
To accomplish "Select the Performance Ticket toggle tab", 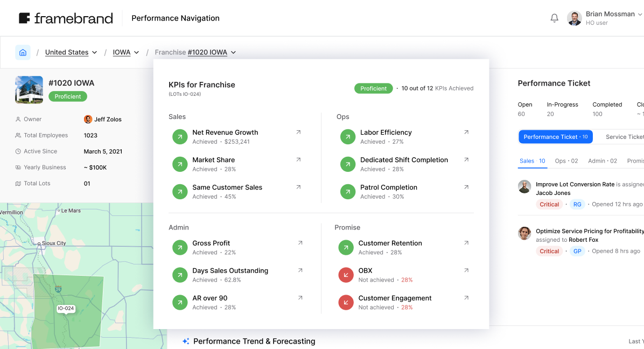I will click(x=555, y=137).
